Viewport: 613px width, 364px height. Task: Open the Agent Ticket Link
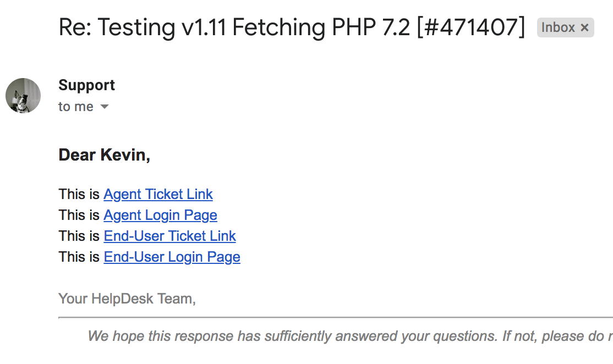(x=158, y=194)
